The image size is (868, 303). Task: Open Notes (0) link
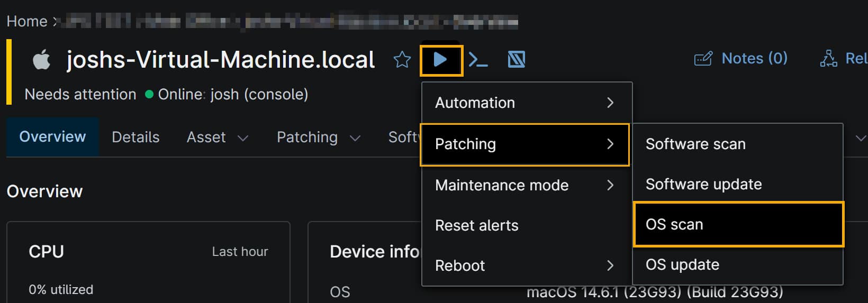point(754,58)
